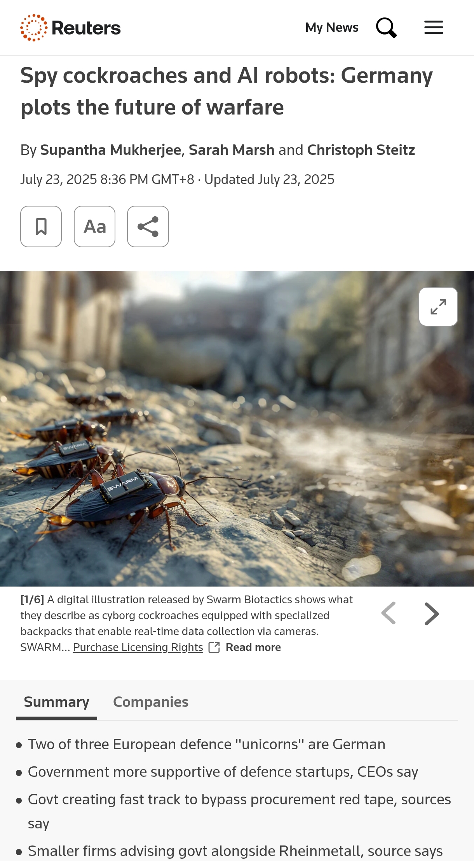Open the Aa text size button
Screen dimensions: 474x868
pyautogui.click(x=94, y=226)
